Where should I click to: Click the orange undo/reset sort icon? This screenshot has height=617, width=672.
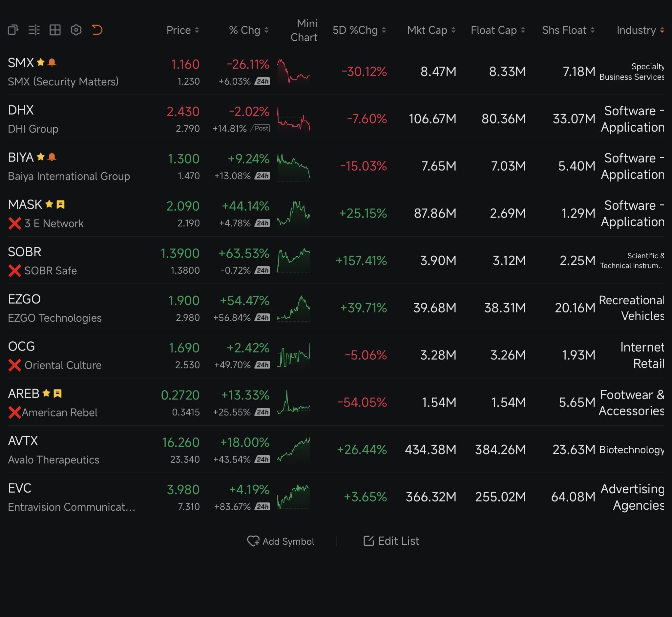[97, 30]
